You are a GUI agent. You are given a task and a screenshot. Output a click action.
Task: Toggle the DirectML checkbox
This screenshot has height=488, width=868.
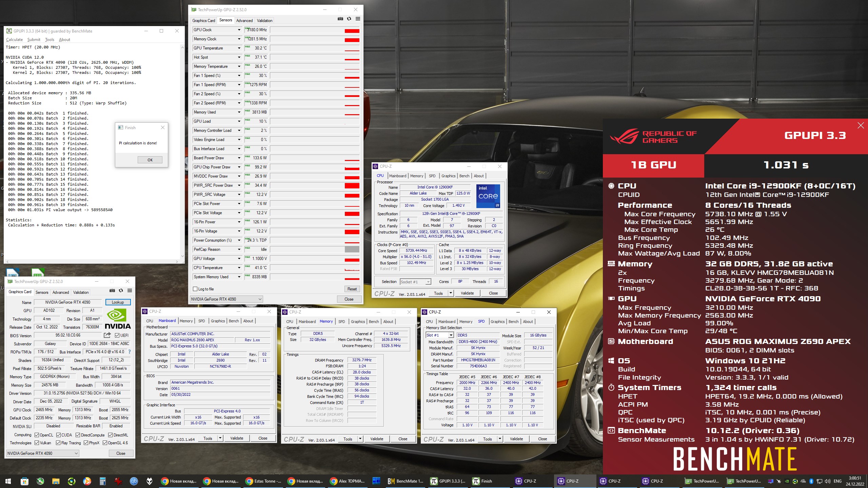pyautogui.click(x=110, y=435)
